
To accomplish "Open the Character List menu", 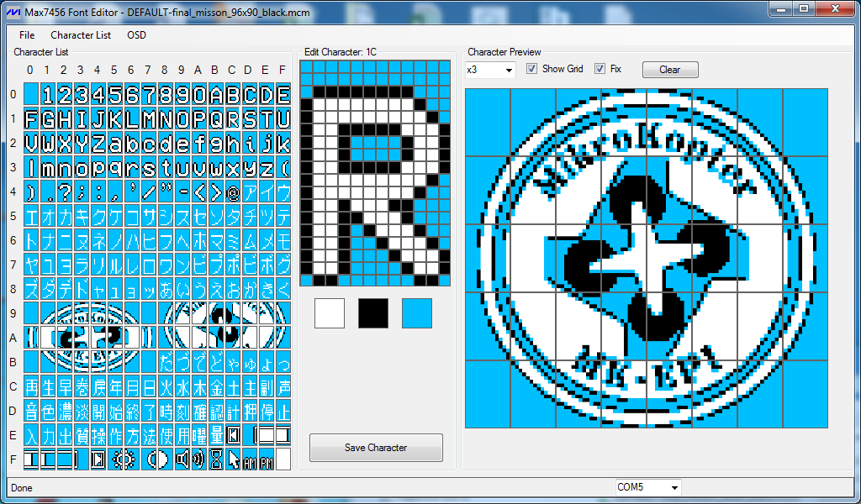I will (x=81, y=35).
